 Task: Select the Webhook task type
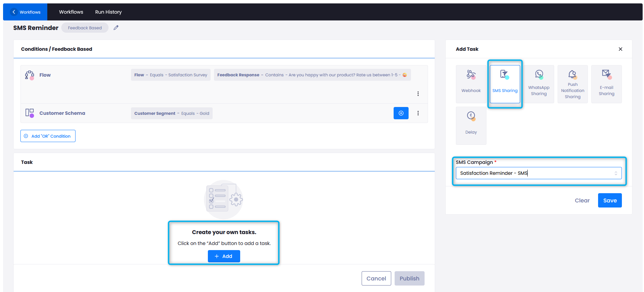471,84
